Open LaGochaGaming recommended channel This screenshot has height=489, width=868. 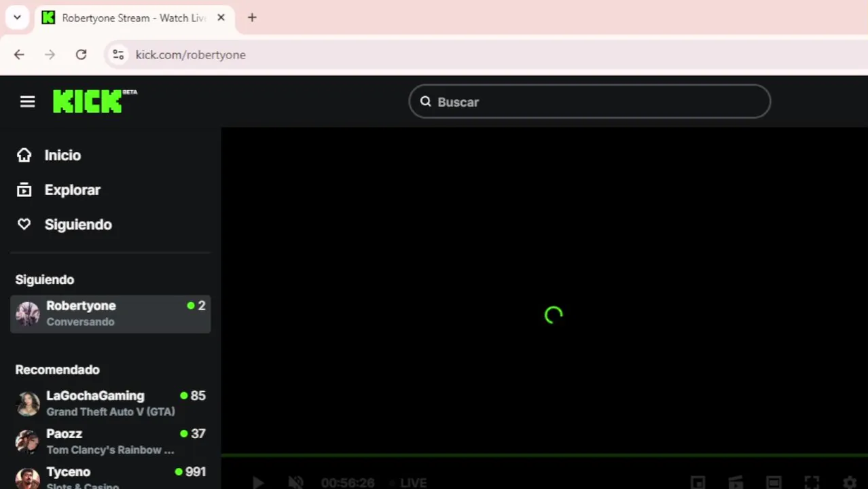coord(110,403)
